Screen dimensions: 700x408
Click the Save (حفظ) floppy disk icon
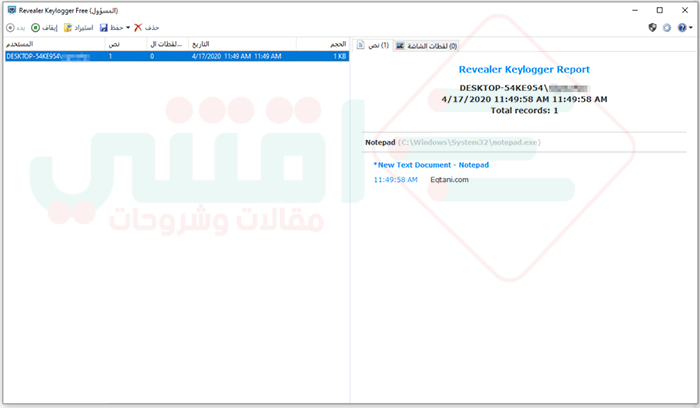tap(104, 28)
